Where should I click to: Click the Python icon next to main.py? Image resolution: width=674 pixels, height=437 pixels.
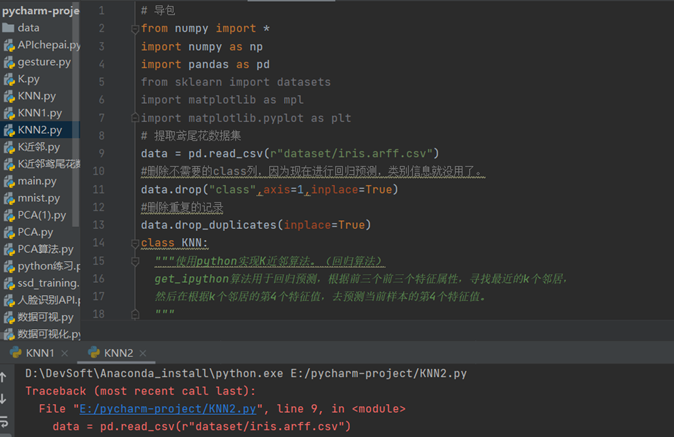[x=9, y=182]
